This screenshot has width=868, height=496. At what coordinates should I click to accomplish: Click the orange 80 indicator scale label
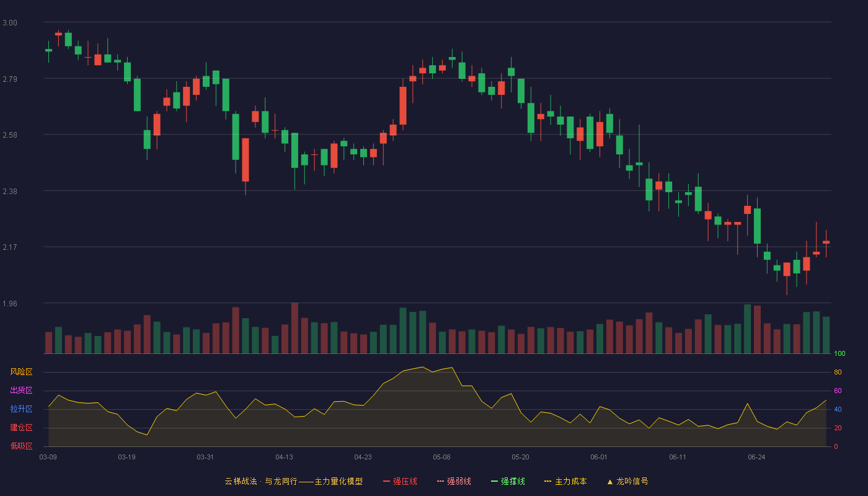pos(838,373)
